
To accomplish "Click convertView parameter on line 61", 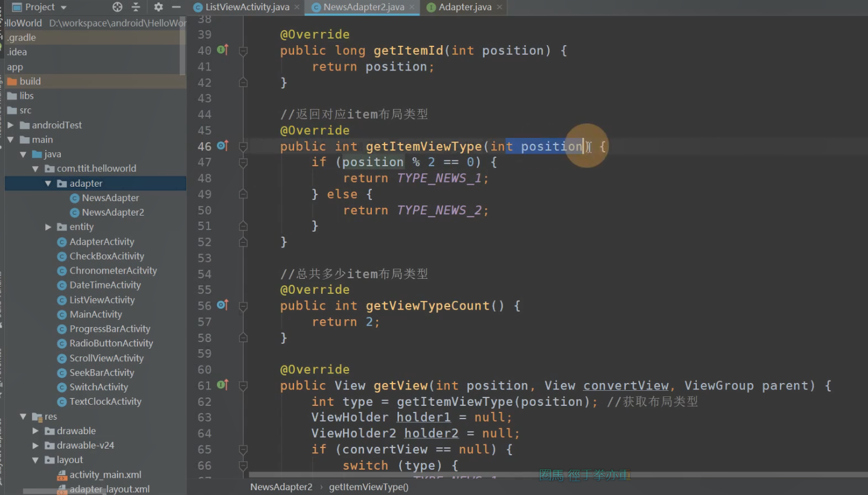I will tap(626, 385).
